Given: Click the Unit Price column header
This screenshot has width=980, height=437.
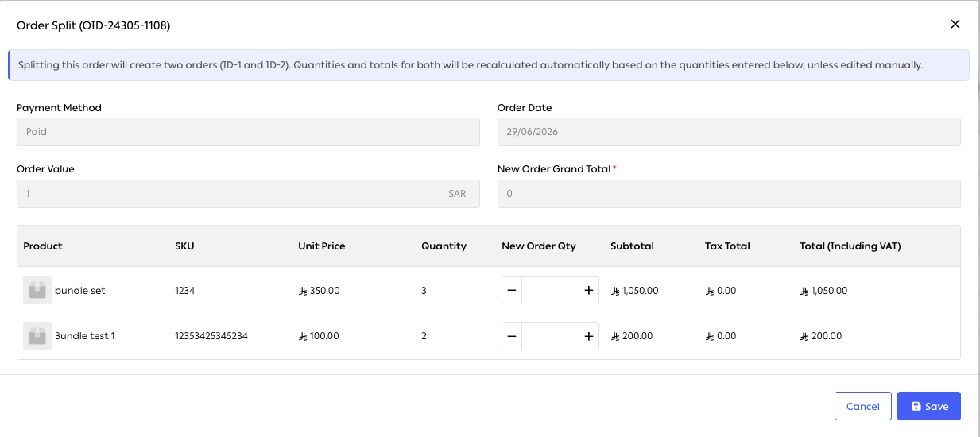Looking at the screenshot, I should point(322,246).
